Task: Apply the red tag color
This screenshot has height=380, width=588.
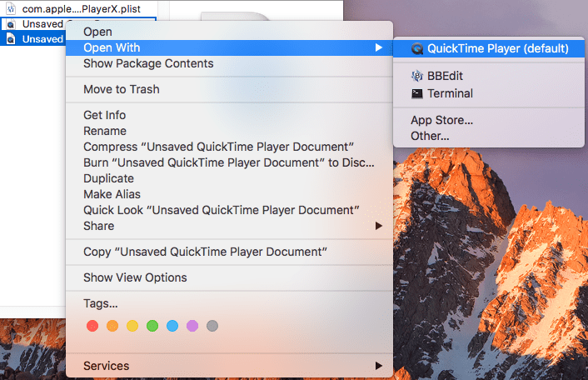Action: click(x=92, y=326)
